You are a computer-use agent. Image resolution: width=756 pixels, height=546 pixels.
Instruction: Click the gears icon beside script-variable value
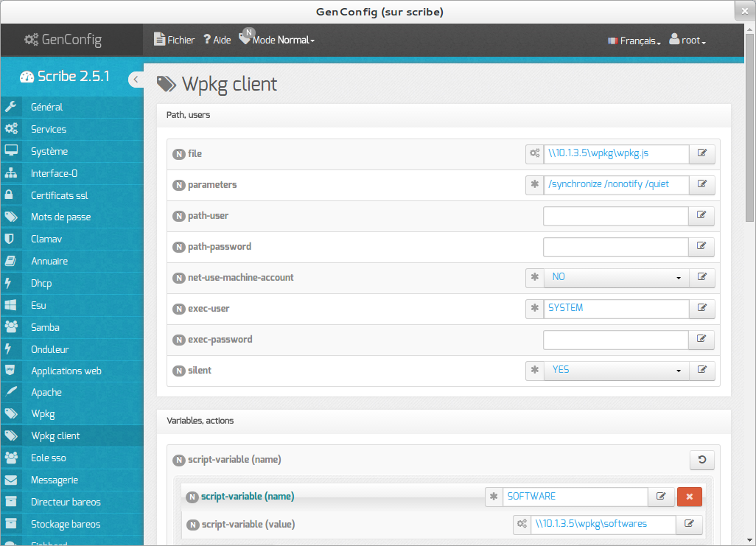pyautogui.click(x=522, y=524)
